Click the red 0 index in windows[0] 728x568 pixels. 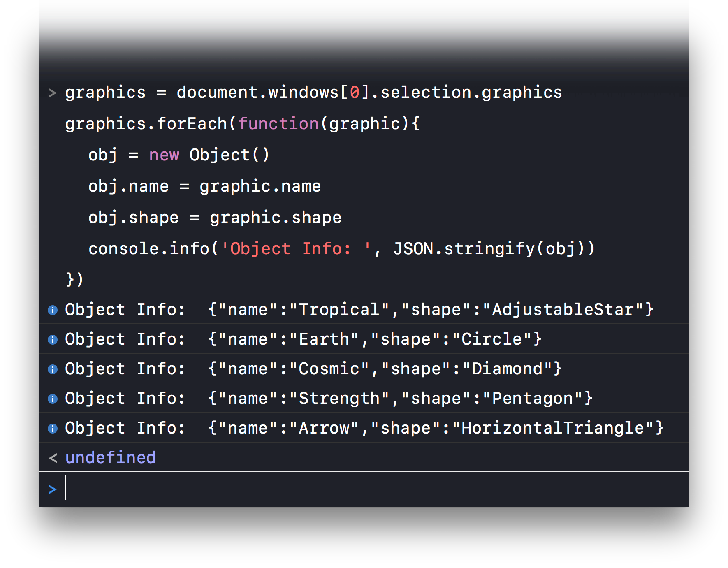pos(355,93)
